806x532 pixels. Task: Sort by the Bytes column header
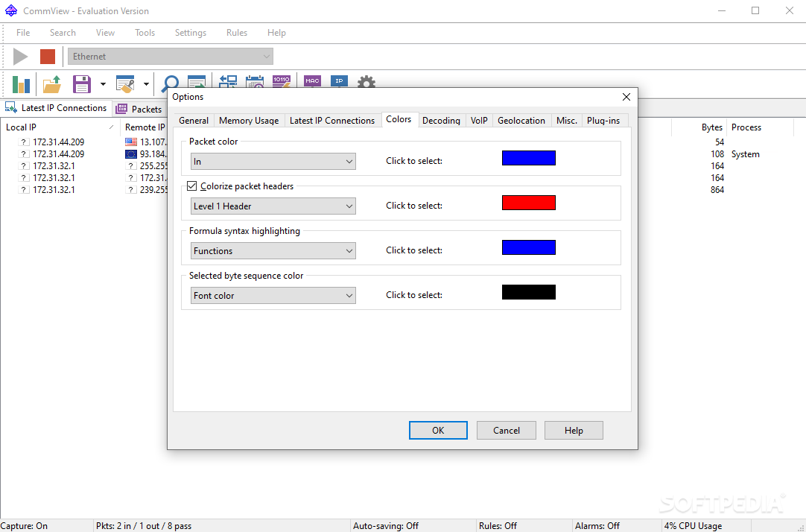pos(699,127)
